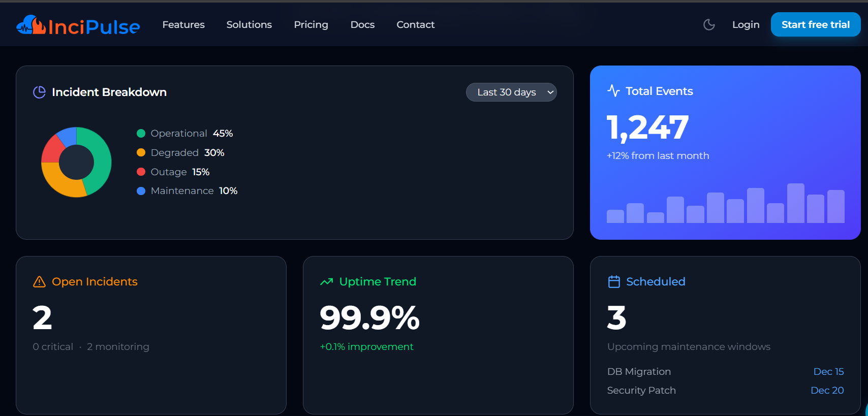This screenshot has width=868, height=416.
Task: Click the trending arrow icon by Uptime Trend
Action: [x=326, y=282]
